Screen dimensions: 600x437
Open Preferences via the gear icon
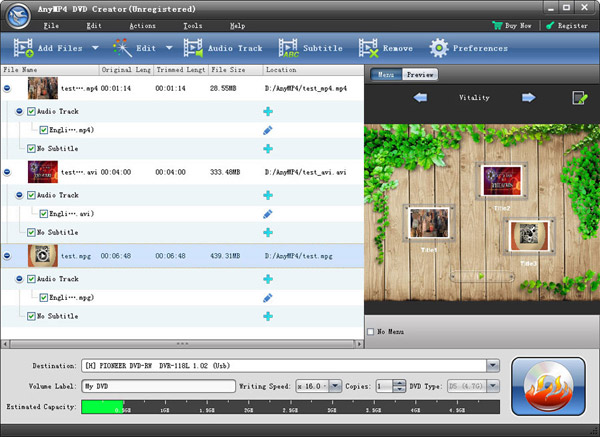pos(439,47)
